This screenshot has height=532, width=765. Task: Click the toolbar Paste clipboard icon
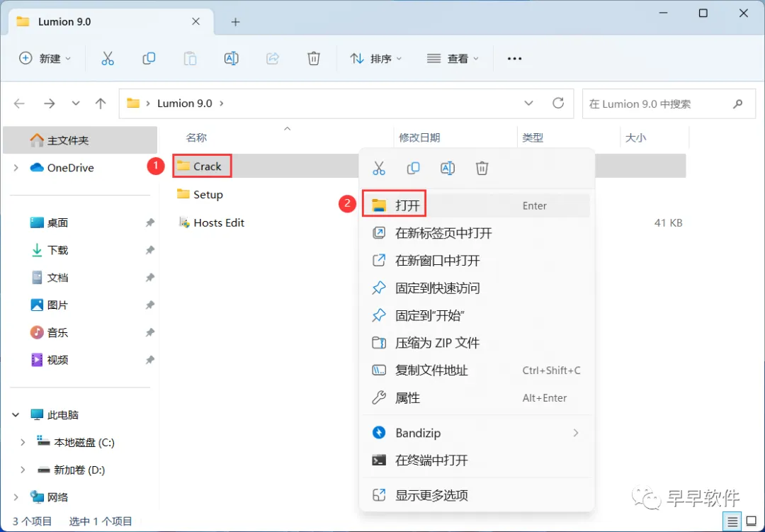(190, 59)
